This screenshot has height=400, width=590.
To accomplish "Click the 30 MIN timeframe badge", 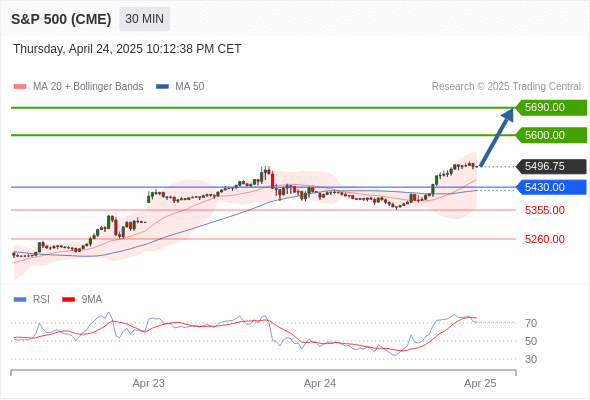I will (144, 19).
